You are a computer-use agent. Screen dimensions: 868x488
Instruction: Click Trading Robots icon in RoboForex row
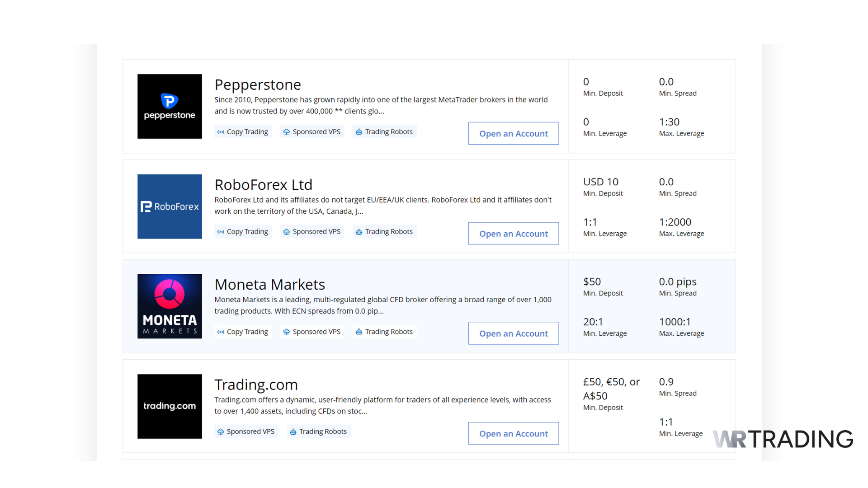[359, 232]
